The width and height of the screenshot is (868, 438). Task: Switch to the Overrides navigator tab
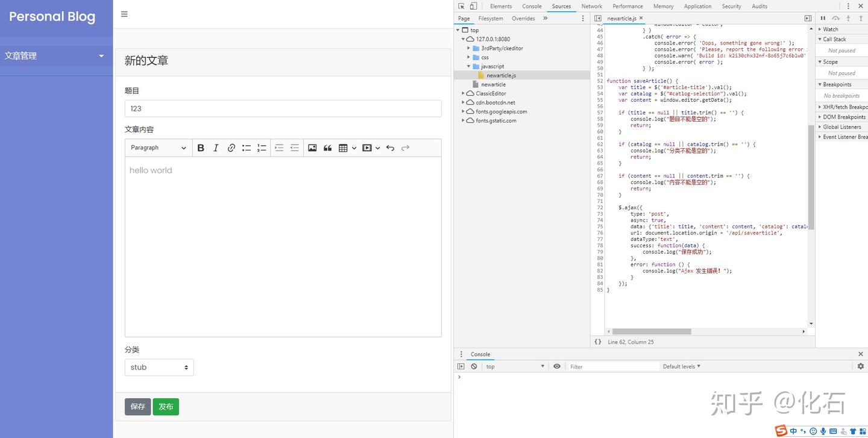(523, 18)
